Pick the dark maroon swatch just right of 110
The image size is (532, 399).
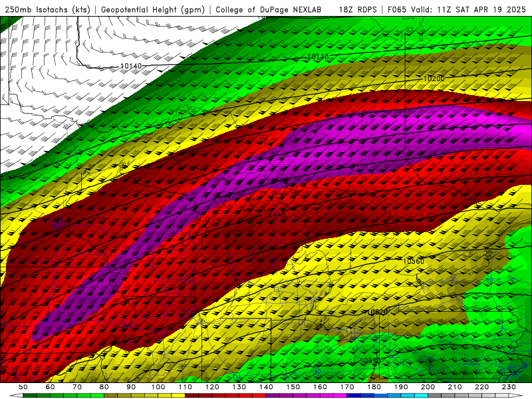[192, 396]
